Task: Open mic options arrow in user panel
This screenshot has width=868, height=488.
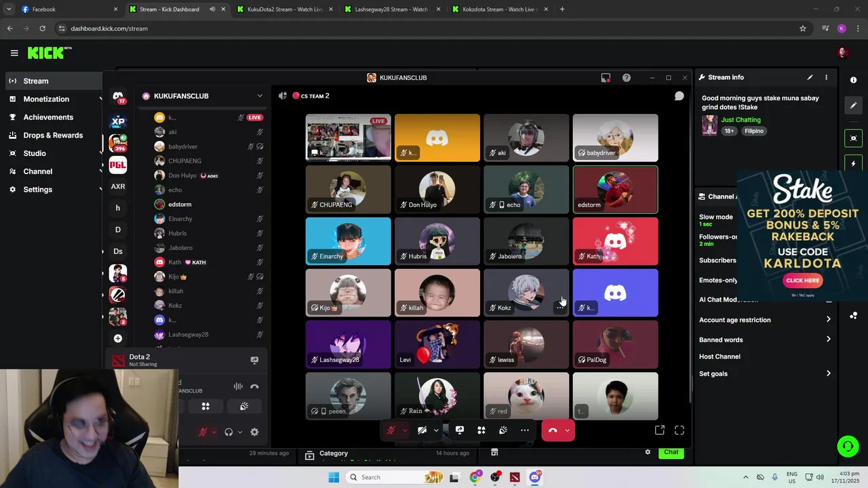Action: tap(214, 432)
